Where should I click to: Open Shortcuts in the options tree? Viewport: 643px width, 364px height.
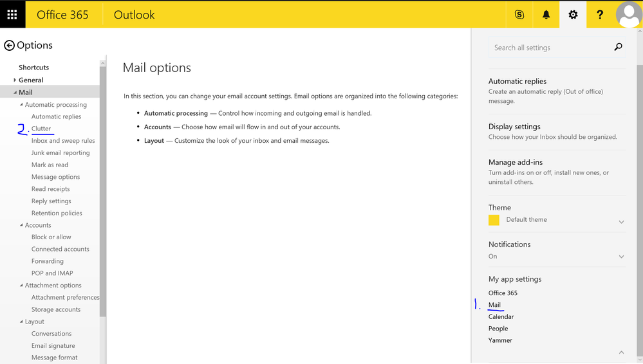tap(33, 68)
